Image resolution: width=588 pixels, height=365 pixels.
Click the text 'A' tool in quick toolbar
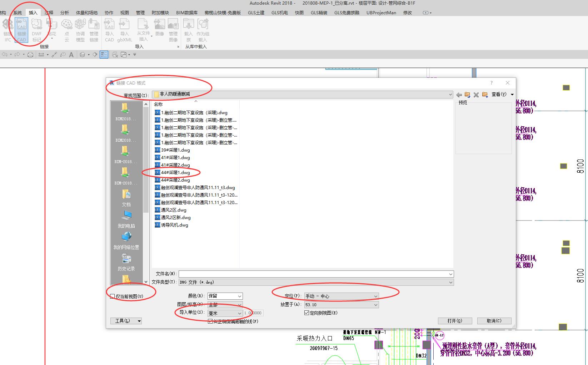coord(71,55)
